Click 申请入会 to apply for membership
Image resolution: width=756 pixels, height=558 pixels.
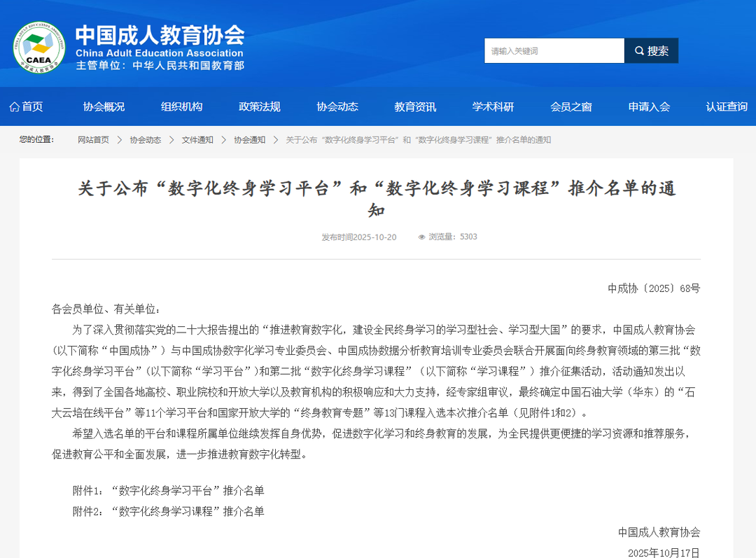649,106
